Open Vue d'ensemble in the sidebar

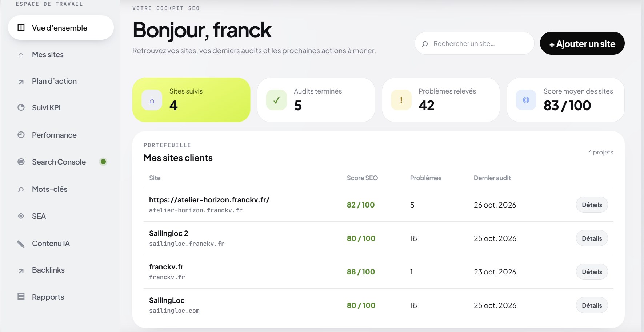(61, 28)
